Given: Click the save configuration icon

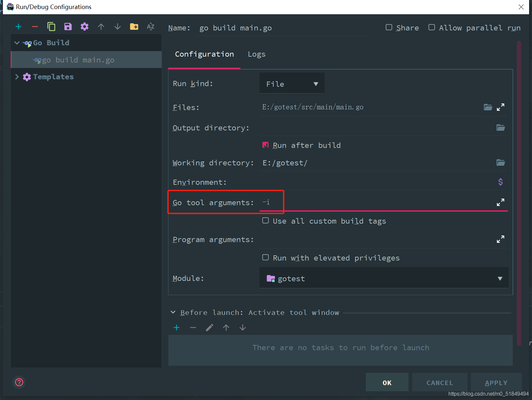Looking at the screenshot, I should click(68, 27).
